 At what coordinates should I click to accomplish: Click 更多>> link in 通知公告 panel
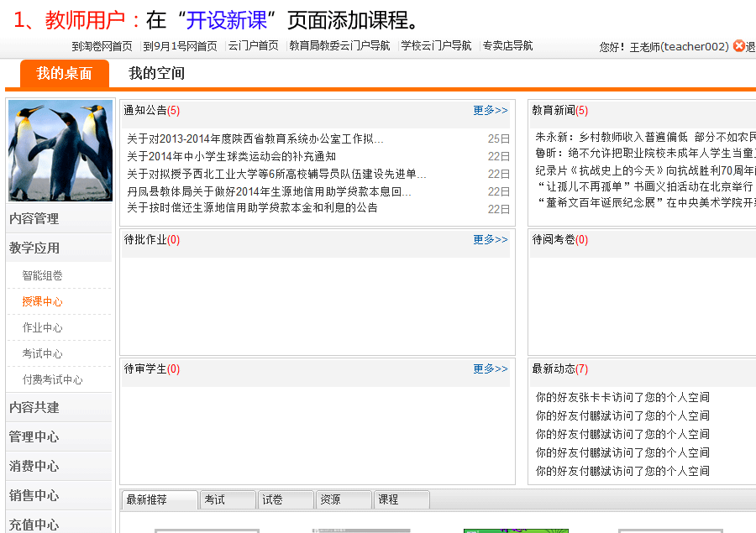pos(490,110)
